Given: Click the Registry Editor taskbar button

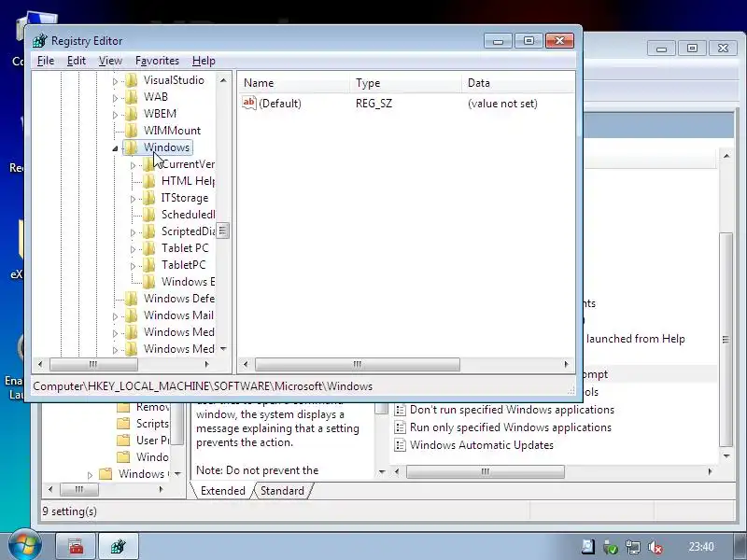Looking at the screenshot, I should [119, 546].
